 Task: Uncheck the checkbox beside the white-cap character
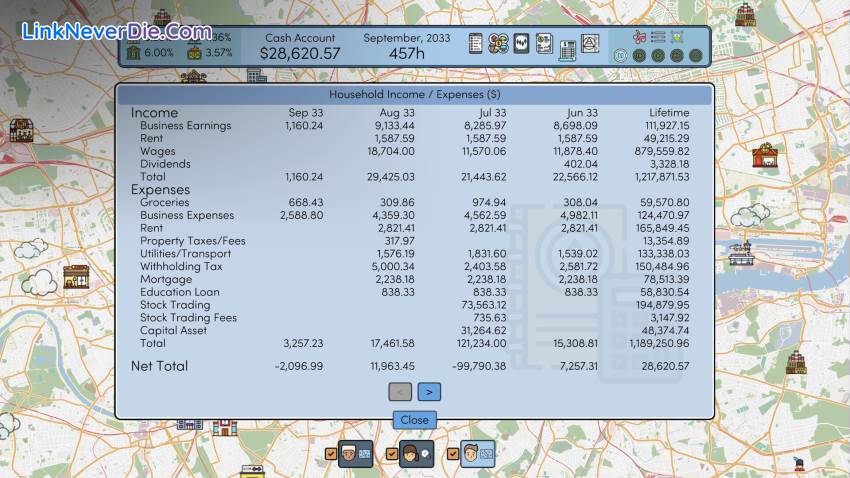[332, 456]
